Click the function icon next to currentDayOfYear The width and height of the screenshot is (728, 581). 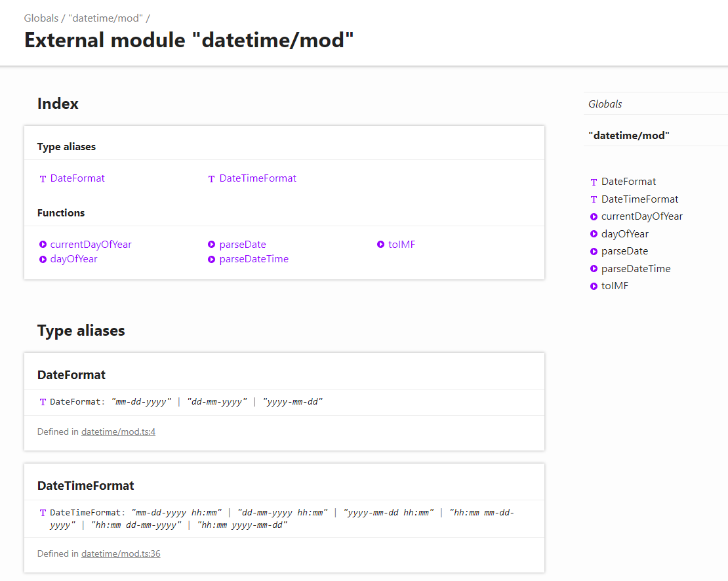pyautogui.click(x=43, y=244)
